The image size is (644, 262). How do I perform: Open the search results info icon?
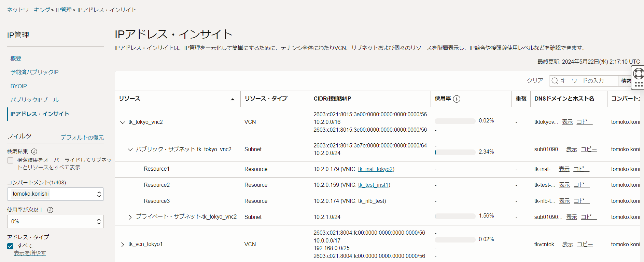pyautogui.click(x=34, y=152)
